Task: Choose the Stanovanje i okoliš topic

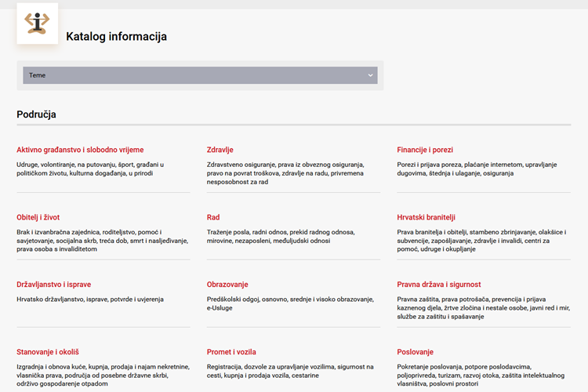Action: 48,352
